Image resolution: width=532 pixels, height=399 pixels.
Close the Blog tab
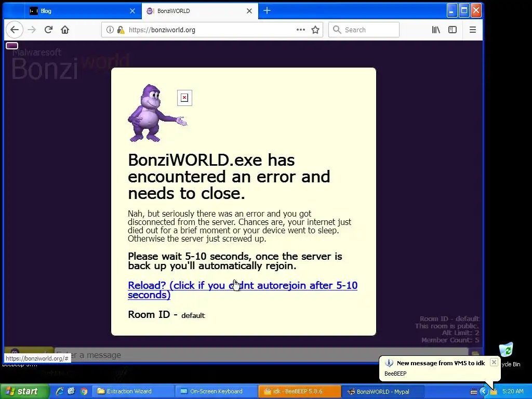132,11
